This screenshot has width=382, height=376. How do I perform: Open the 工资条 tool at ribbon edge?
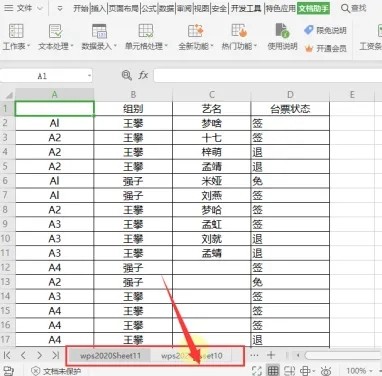tap(371, 37)
